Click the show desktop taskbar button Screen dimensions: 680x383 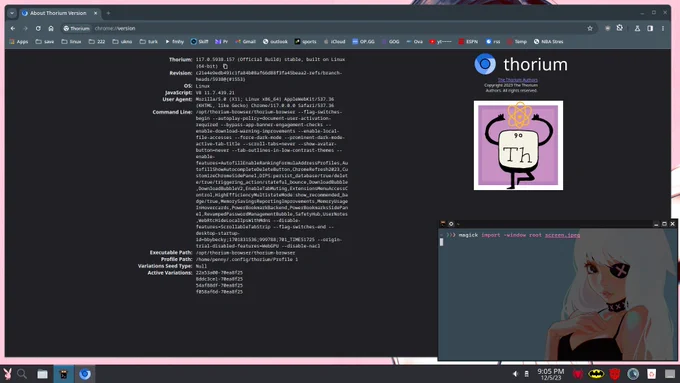(670, 374)
